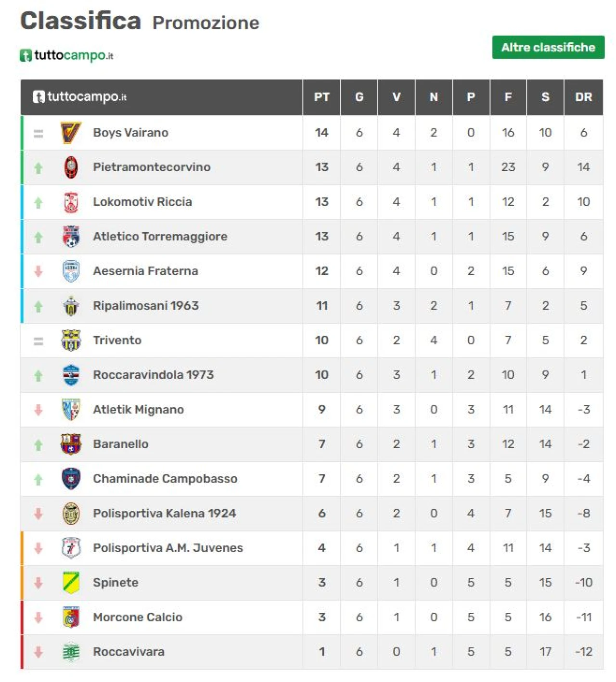Click the Boys Vairano team crest

[71, 133]
